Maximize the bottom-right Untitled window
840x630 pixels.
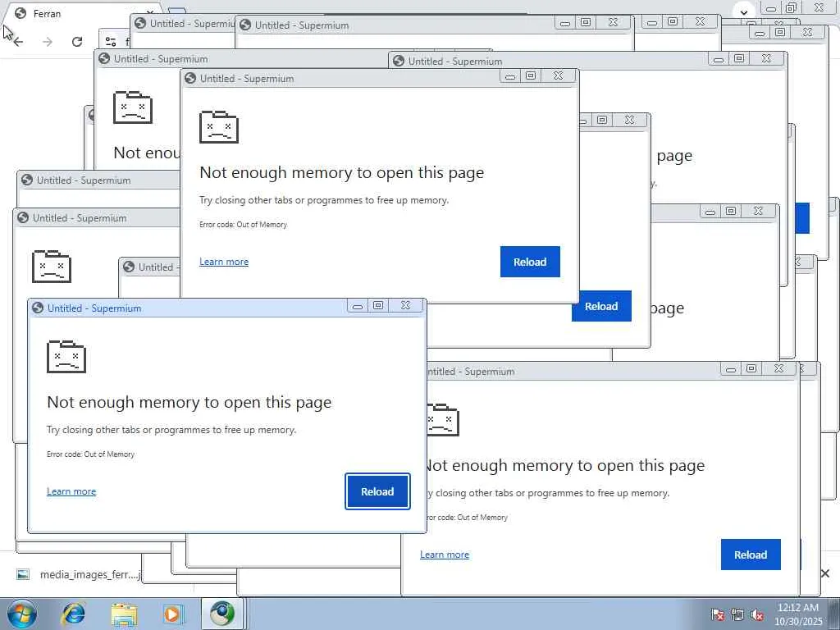[x=751, y=368]
